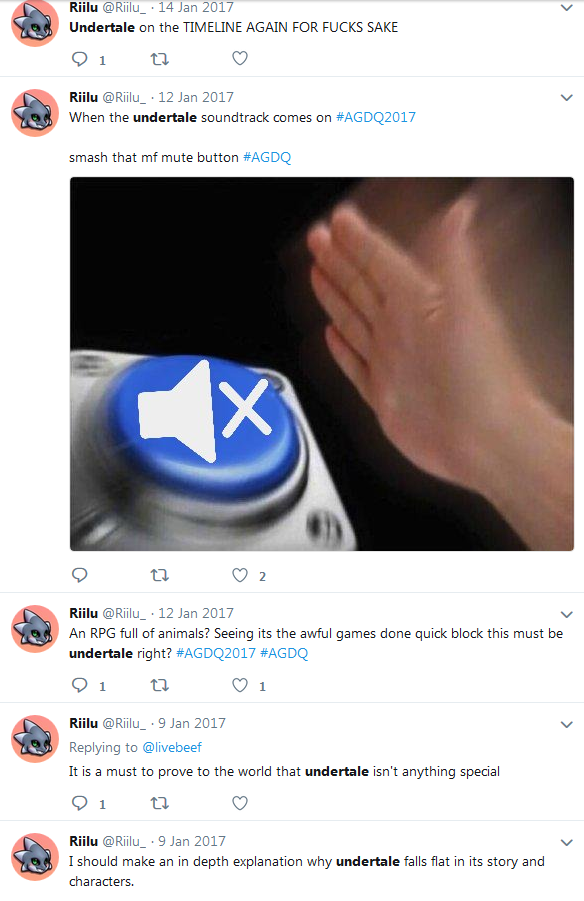Image resolution: width=584 pixels, height=901 pixels.
Task: Retweet the 'isn't anything special' tweet
Action: 159,803
